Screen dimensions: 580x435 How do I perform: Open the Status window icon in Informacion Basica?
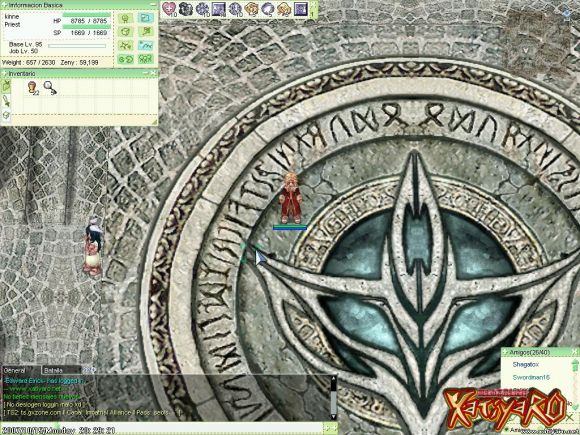(125, 18)
